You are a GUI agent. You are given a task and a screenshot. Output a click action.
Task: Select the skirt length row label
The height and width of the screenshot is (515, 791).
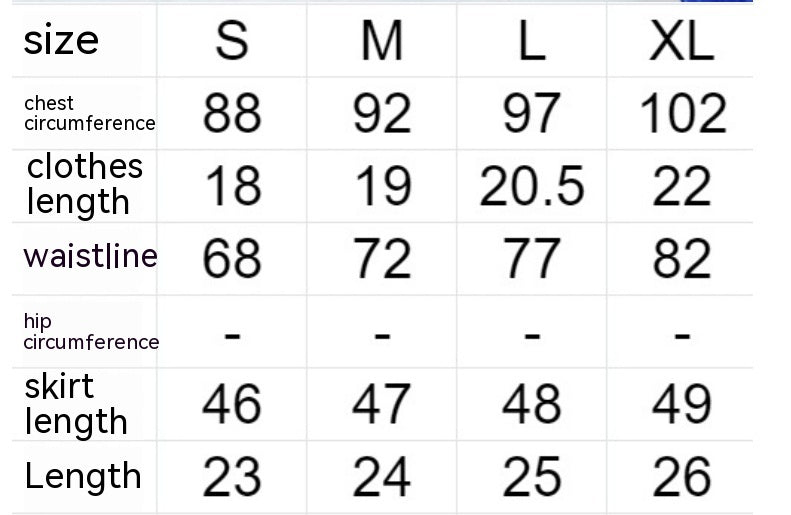76,403
